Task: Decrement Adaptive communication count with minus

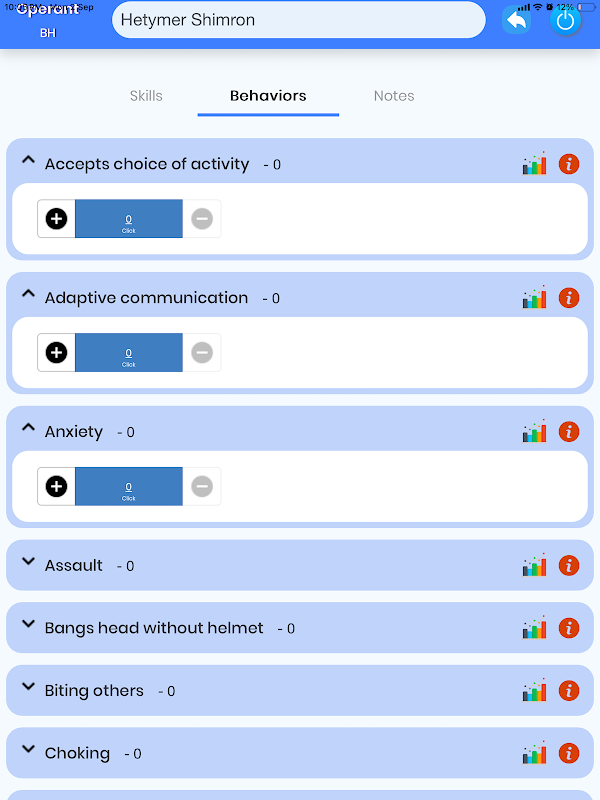Action: (x=202, y=353)
